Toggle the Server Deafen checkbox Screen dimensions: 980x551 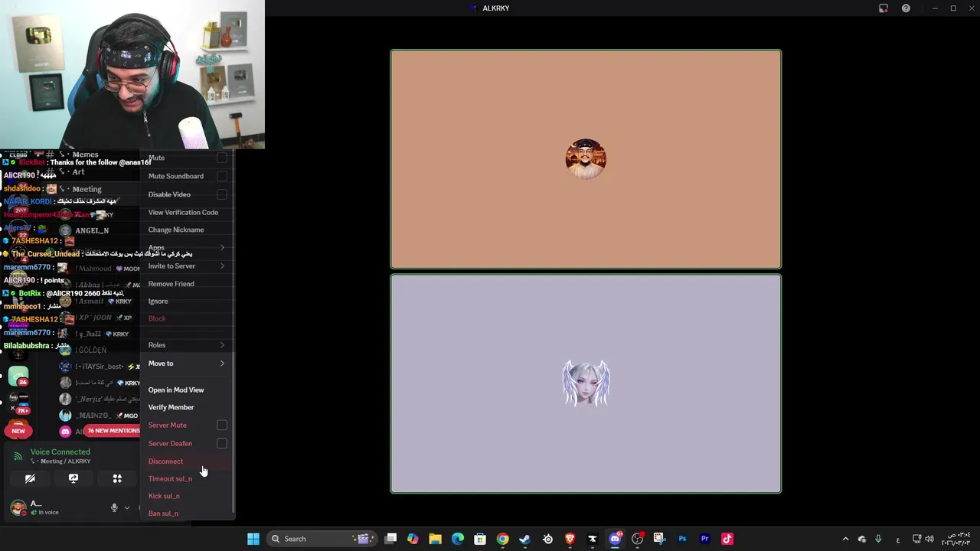221,443
